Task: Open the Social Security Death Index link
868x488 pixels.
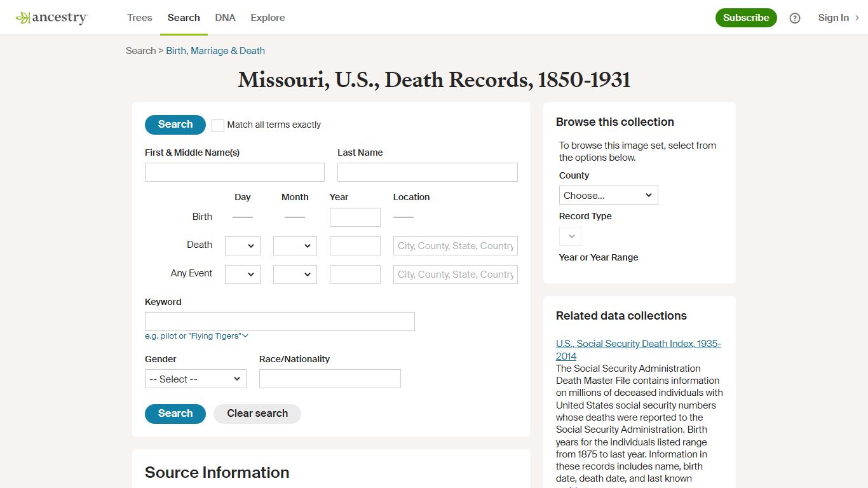Action: tap(639, 350)
